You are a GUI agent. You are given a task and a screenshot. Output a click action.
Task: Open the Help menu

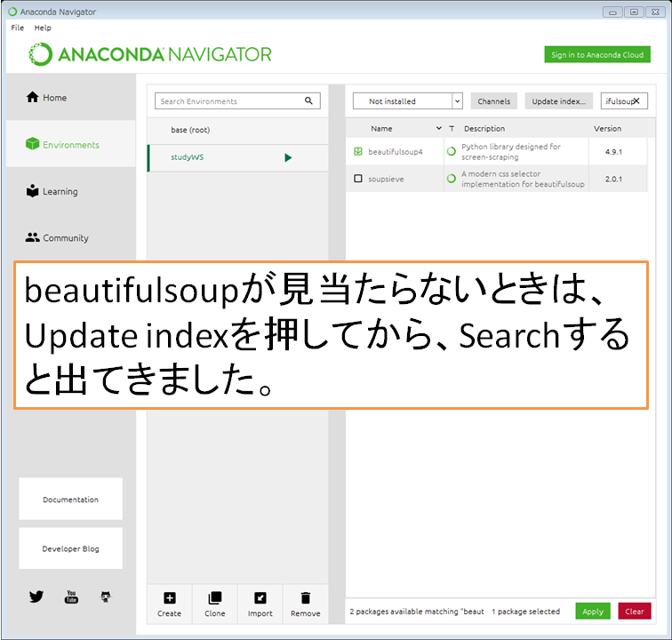tap(43, 28)
